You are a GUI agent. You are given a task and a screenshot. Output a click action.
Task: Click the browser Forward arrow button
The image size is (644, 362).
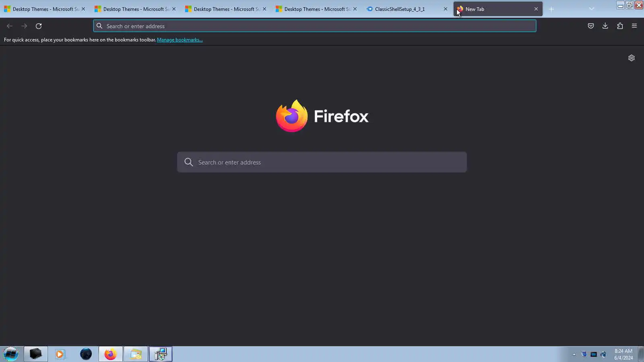click(24, 26)
